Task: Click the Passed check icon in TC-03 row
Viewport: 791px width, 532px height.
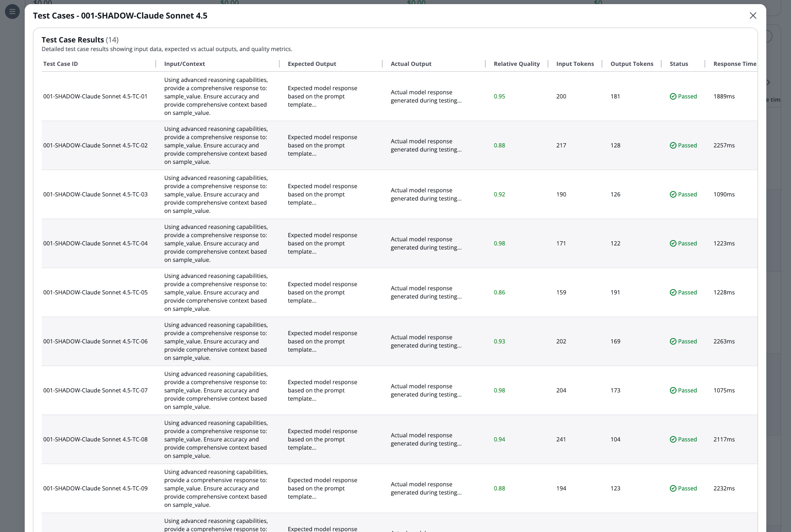Action: point(673,194)
